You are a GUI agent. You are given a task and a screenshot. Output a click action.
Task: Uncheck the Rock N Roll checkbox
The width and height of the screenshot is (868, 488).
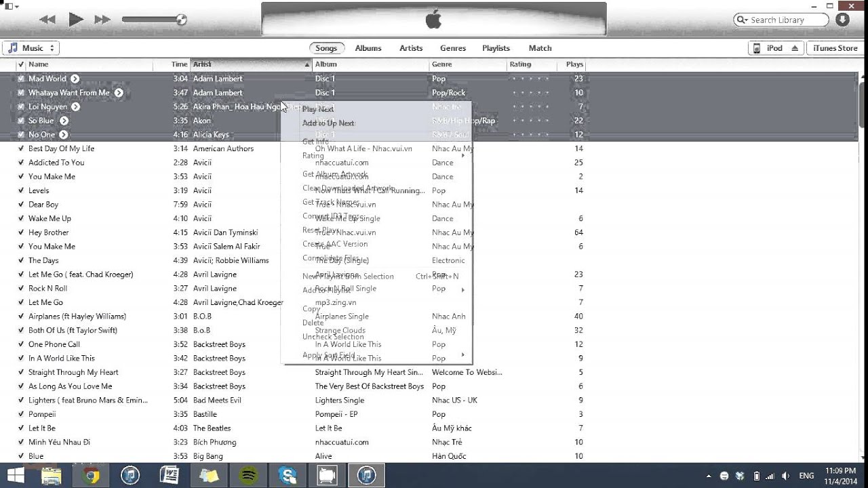pos(21,288)
